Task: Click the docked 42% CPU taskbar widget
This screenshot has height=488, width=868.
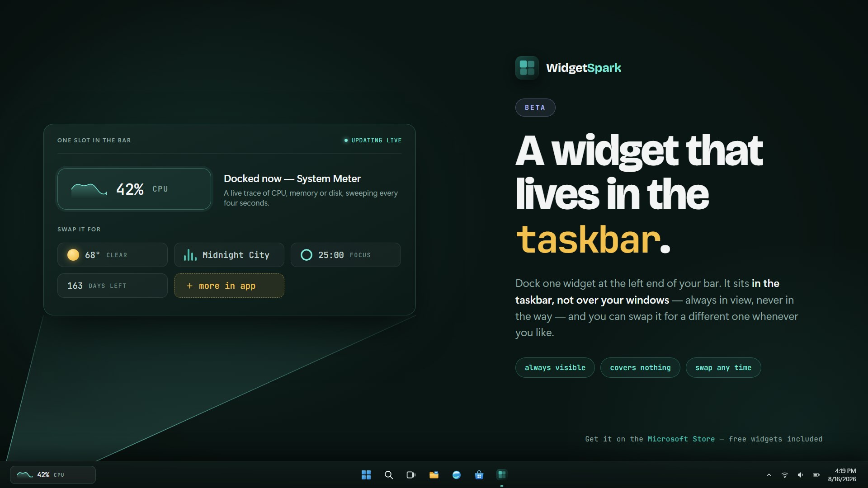Action: (53, 475)
